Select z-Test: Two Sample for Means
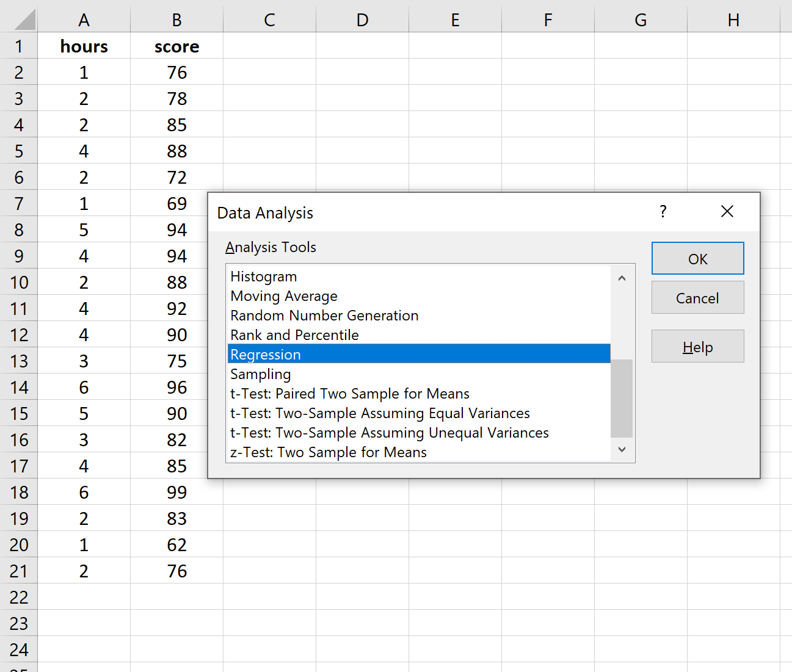The image size is (792, 672). pos(419,452)
